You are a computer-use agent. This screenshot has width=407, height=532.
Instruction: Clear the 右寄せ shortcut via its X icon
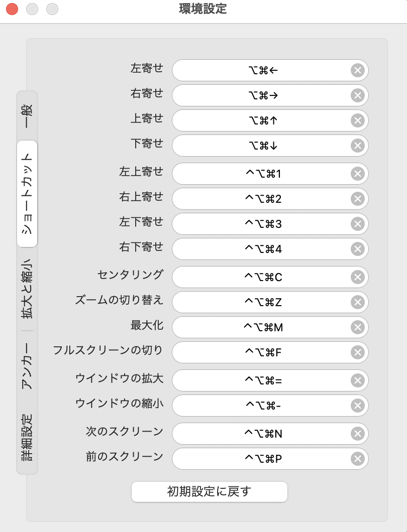(x=357, y=95)
